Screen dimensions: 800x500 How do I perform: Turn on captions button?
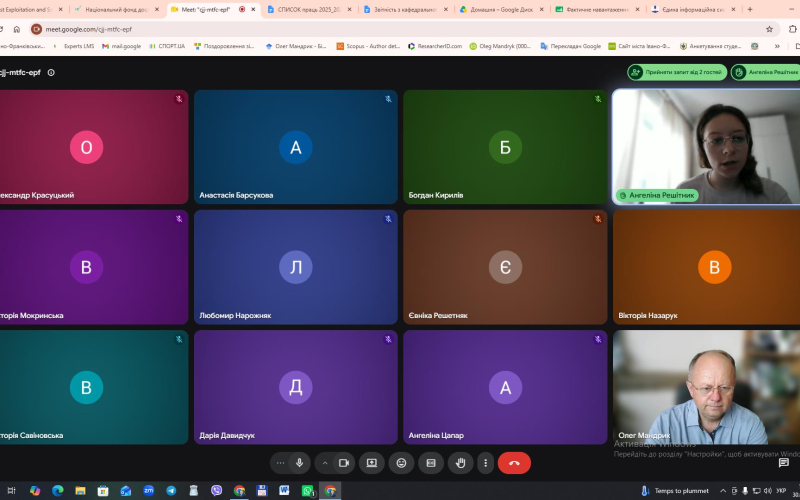pos(431,463)
